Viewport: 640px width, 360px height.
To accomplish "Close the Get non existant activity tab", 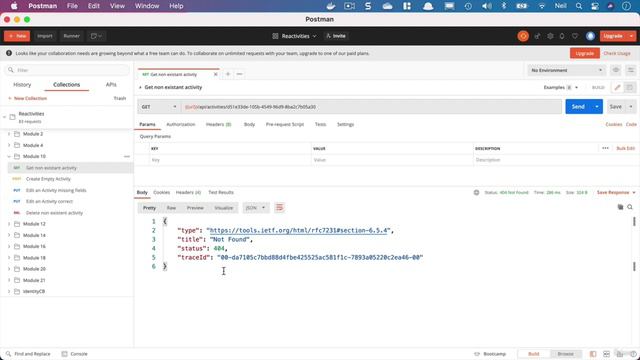I will [216, 74].
